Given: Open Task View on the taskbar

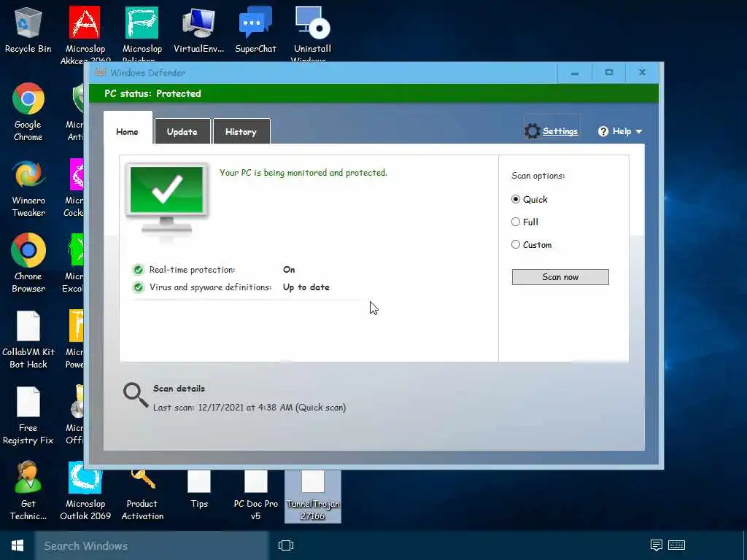Looking at the screenshot, I should 286,545.
